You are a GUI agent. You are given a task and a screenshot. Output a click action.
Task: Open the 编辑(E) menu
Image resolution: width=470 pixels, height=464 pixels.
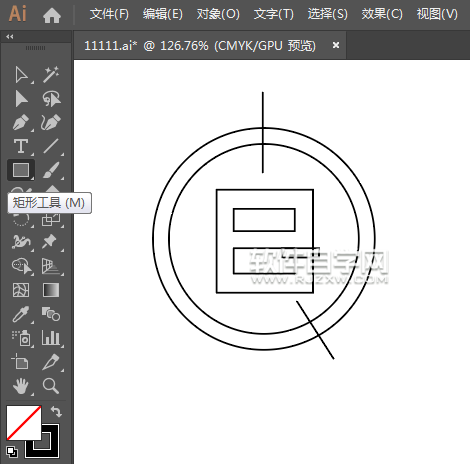[163, 14]
